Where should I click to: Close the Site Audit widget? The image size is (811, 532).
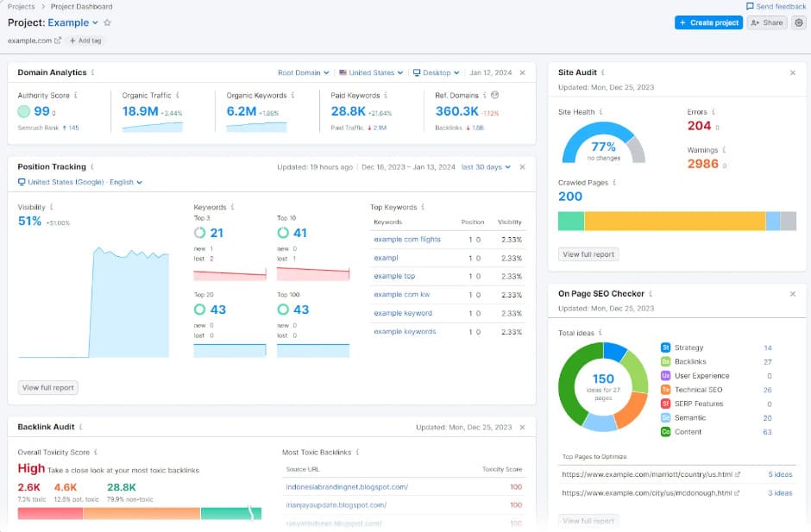793,72
